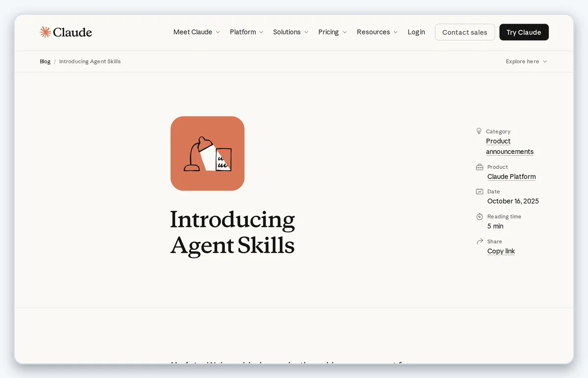
Task: Click the lightbulb Category icon
Action: tap(479, 131)
